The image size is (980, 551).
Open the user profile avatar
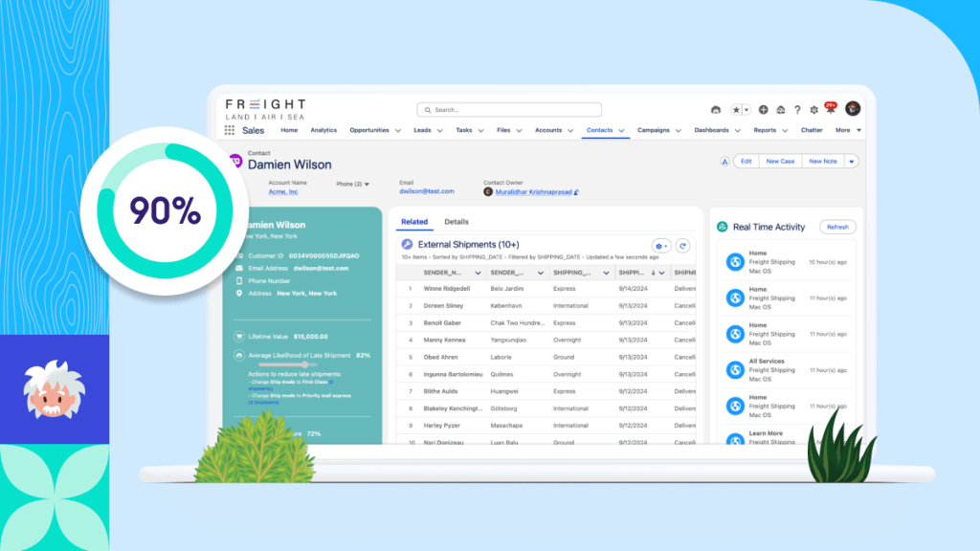pos(853,109)
